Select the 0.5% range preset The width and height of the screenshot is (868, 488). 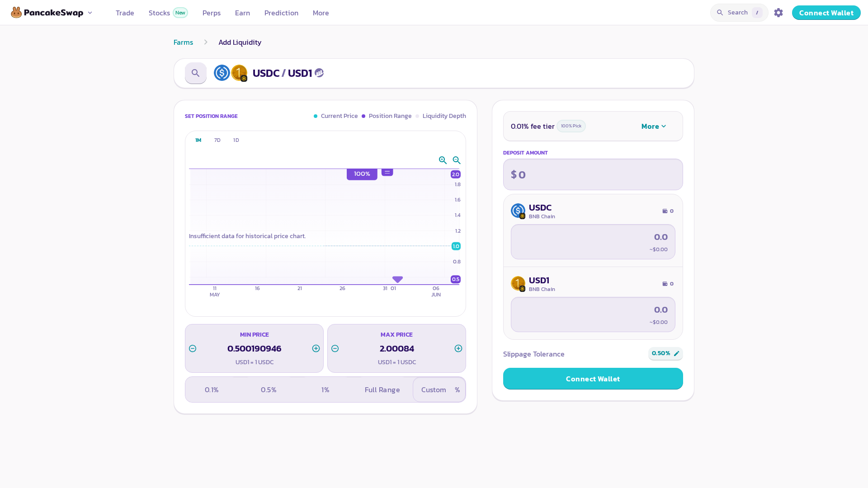tap(269, 389)
